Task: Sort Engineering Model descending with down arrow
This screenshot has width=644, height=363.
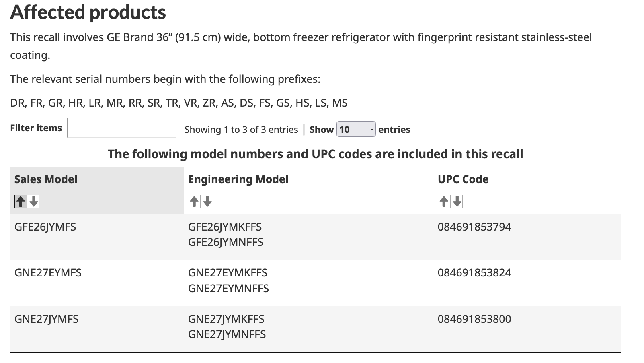Action: [x=207, y=201]
